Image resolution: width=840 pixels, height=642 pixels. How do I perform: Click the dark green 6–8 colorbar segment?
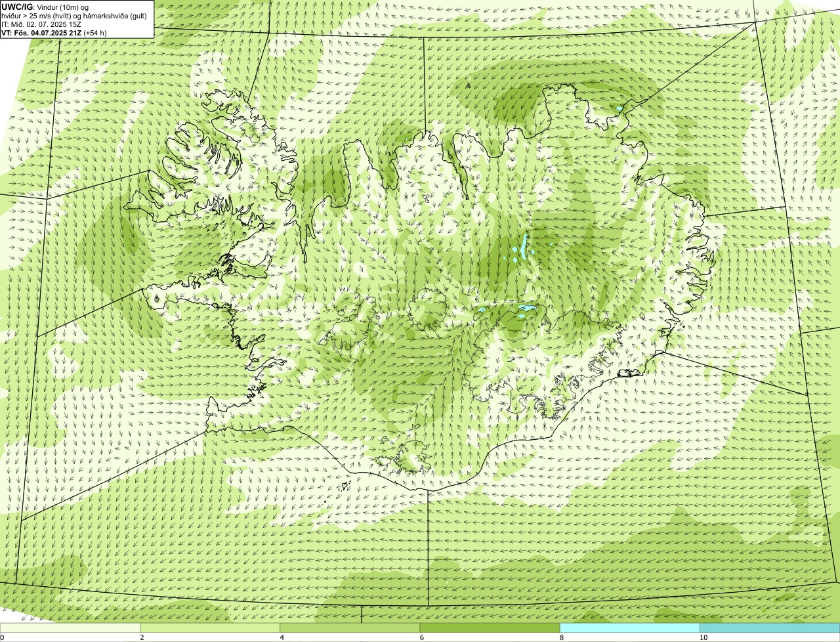490,628
